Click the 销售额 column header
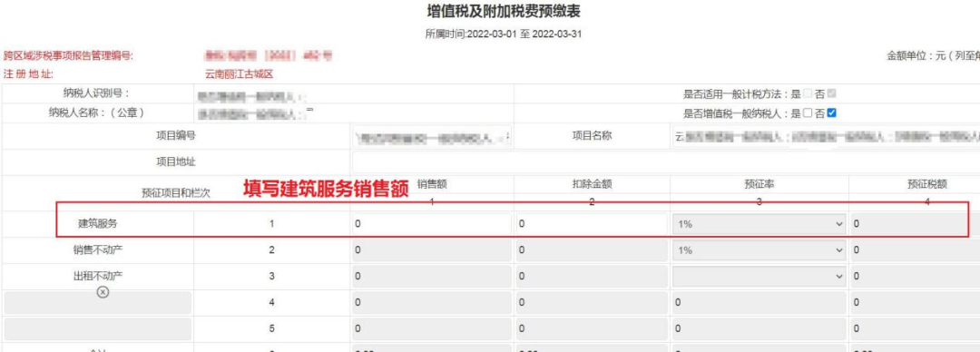 432,184
